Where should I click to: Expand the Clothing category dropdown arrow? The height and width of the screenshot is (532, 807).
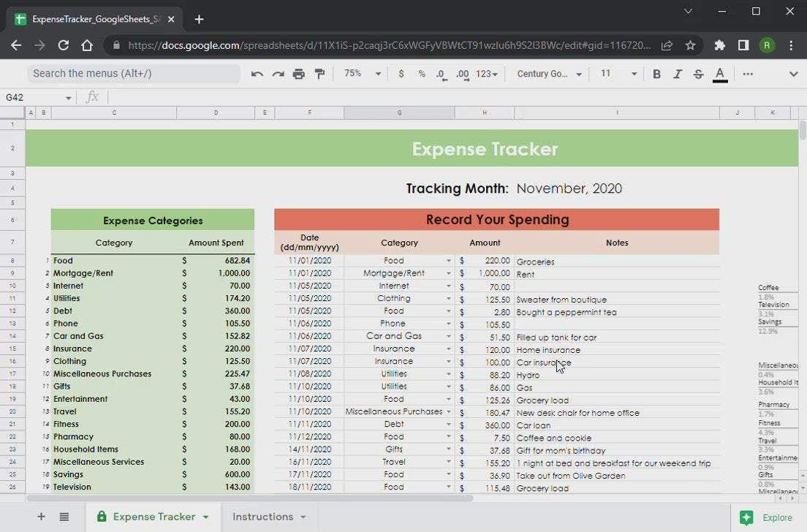[x=449, y=299]
